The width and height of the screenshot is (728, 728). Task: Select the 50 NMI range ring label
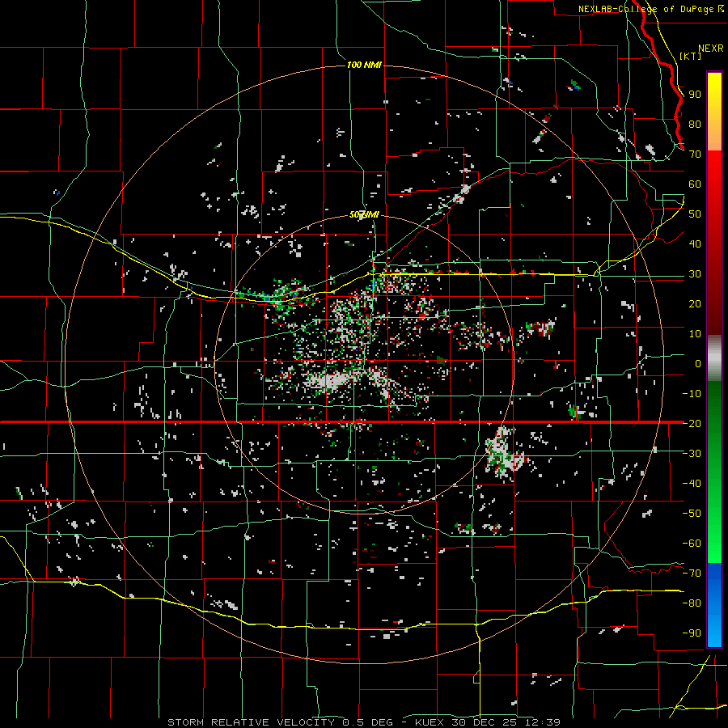(x=365, y=214)
